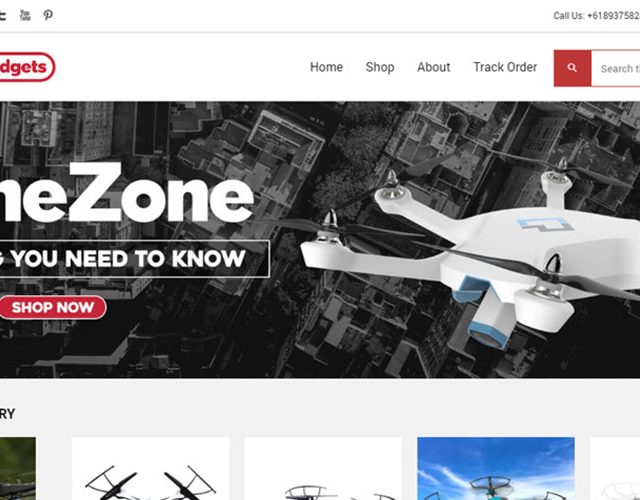Click the white drone hero image
The height and width of the screenshot is (500, 640).
point(469,253)
